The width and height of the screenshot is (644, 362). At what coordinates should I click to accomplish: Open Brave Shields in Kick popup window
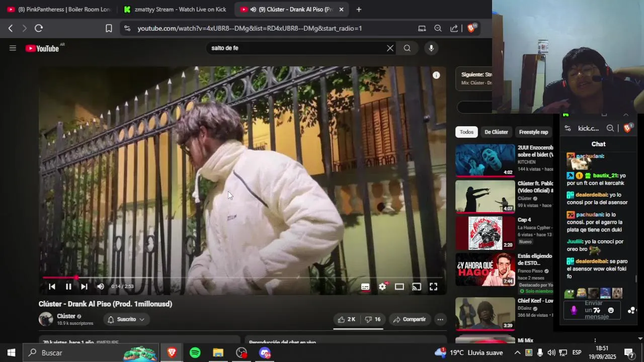click(627, 128)
